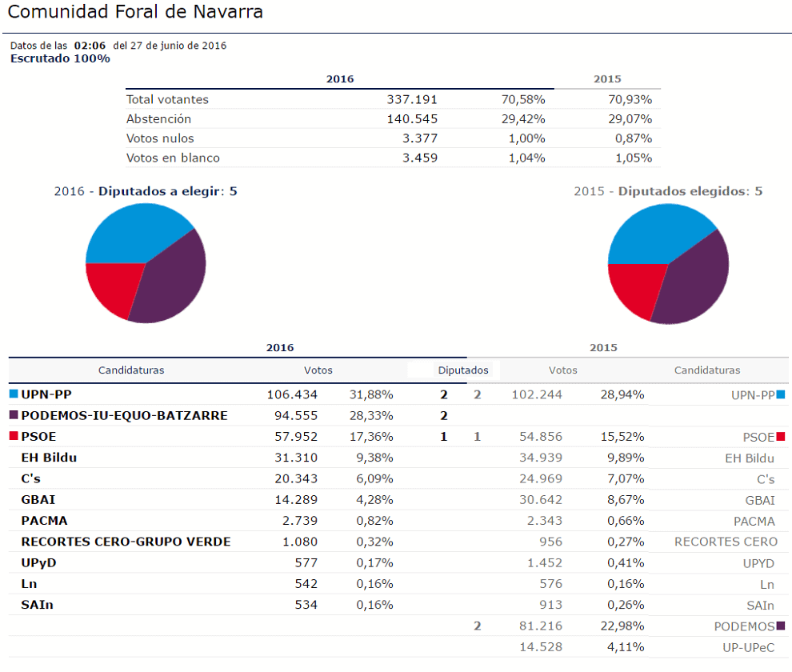792x672 pixels.
Task: Click the purple swatch beside PODEMOS in 2015 column
Action: pyautogui.click(x=781, y=626)
